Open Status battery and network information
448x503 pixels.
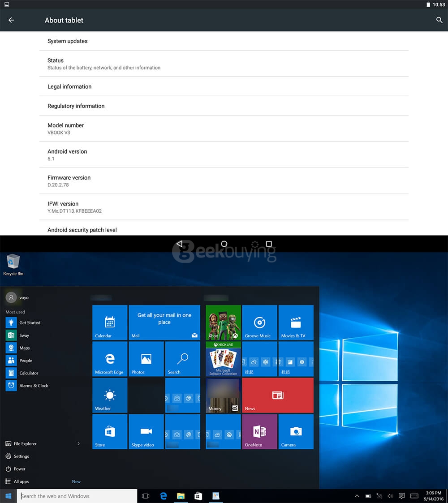[224, 64]
